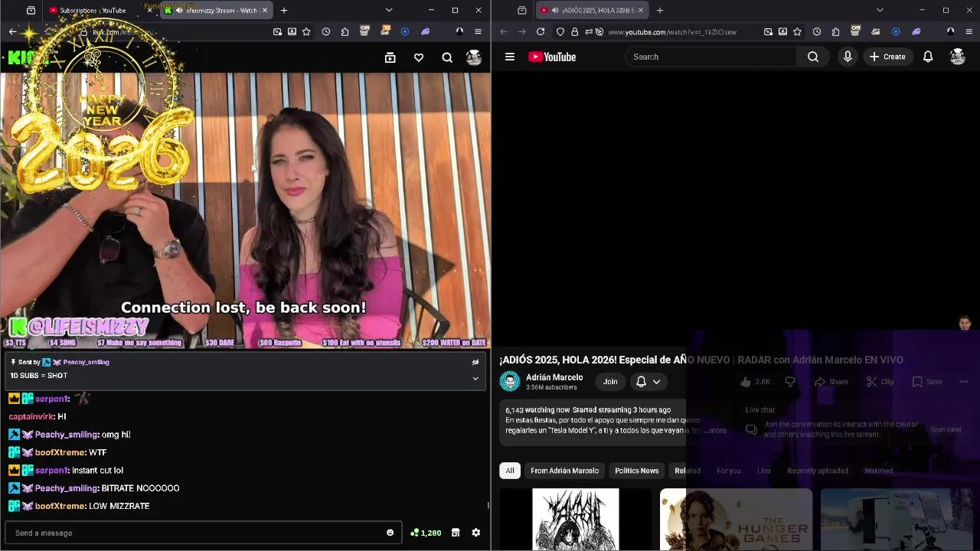This screenshot has width=980, height=551.
Task: Open Peachy_smiling name in pinned message
Action: (86, 362)
